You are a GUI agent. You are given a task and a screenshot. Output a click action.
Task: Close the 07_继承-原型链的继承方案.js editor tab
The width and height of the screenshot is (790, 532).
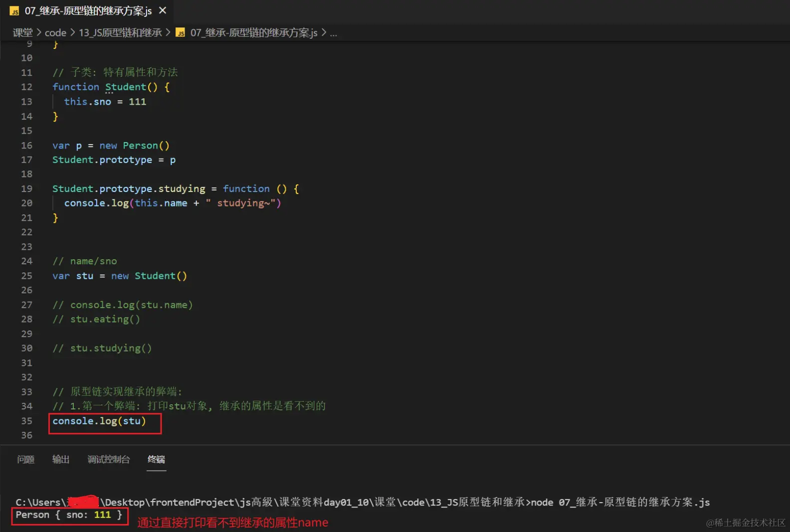163,10
